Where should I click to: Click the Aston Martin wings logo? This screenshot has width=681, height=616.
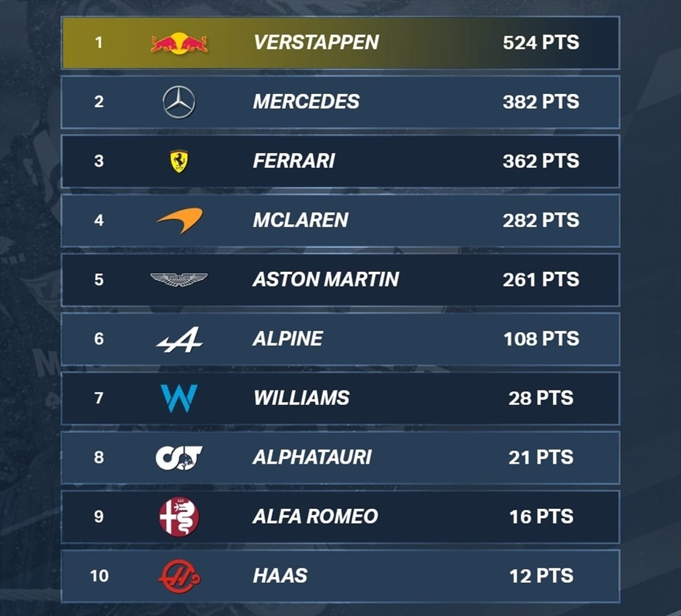pyautogui.click(x=179, y=280)
